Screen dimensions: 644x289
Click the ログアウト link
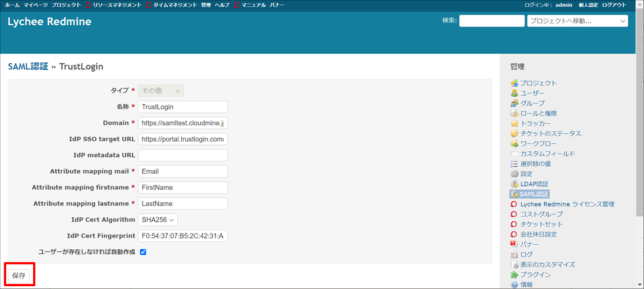tap(614, 6)
